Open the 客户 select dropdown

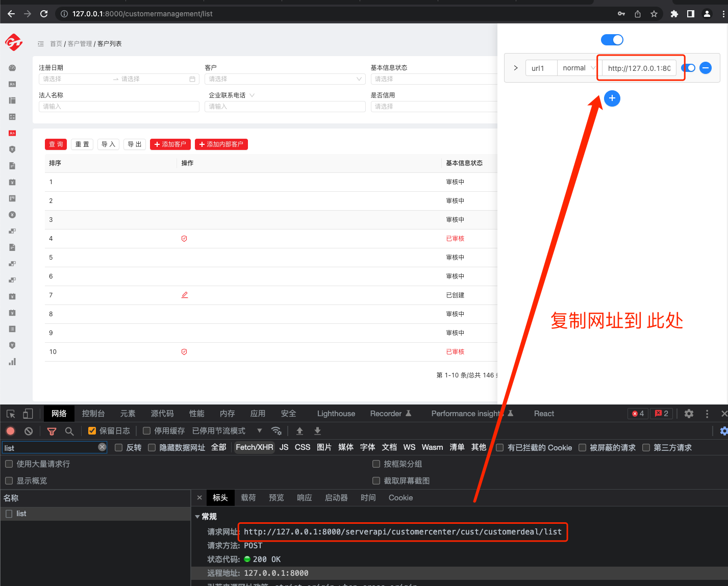pos(285,79)
